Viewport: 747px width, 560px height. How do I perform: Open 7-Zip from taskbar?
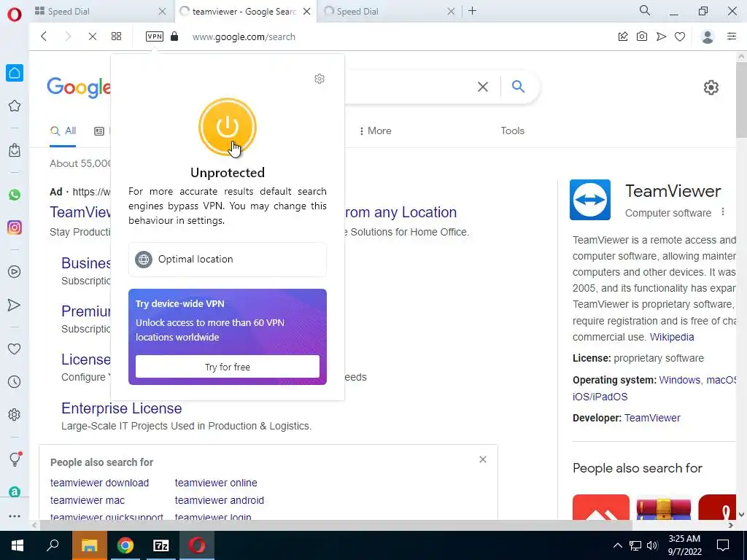[x=161, y=545]
